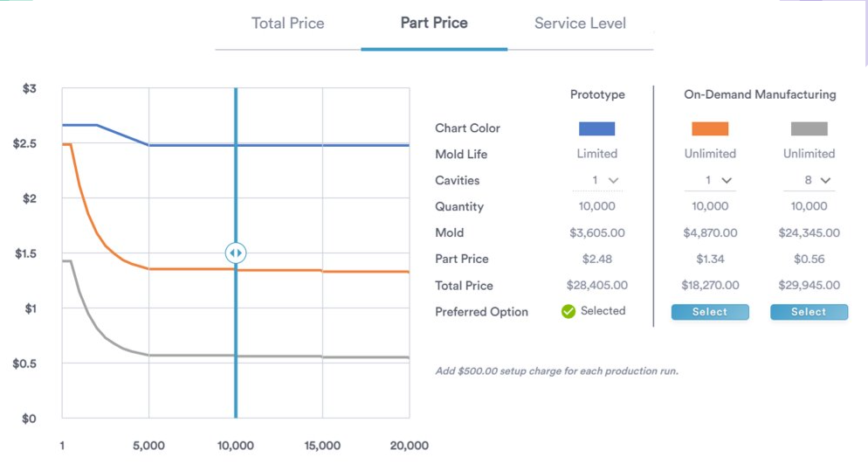
Task: Click the gray chart color swatch
Action: pyautogui.click(x=809, y=128)
